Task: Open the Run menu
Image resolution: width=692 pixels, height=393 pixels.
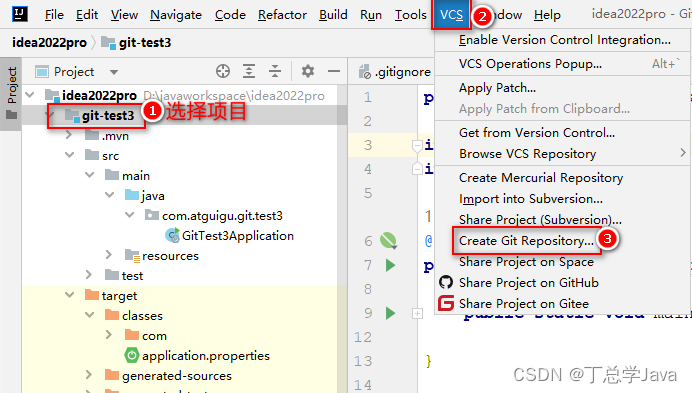Action: pos(371,15)
